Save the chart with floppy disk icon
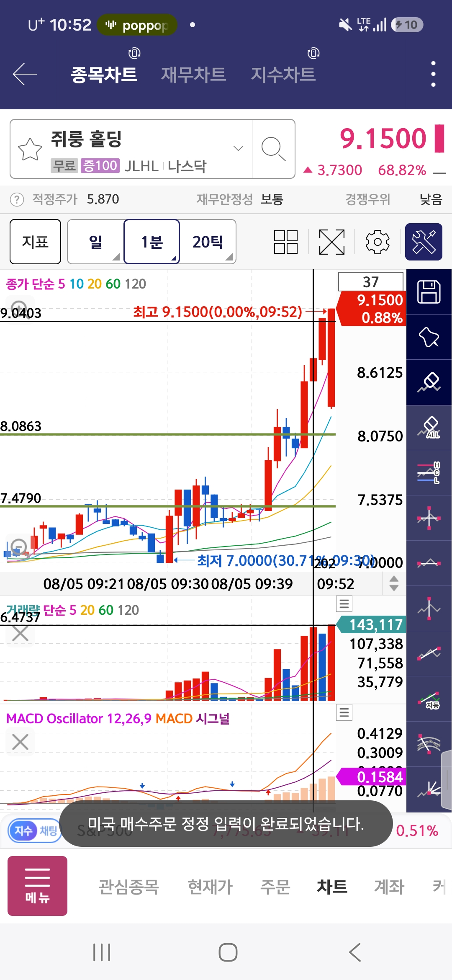The height and width of the screenshot is (980, 452). click(429, 292)
